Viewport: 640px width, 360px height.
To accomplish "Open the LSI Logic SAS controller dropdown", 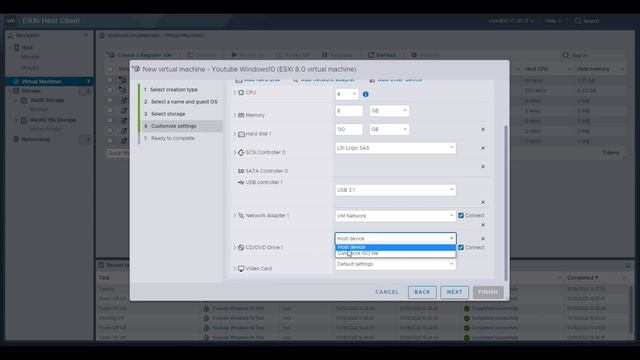I will point(396,148).
